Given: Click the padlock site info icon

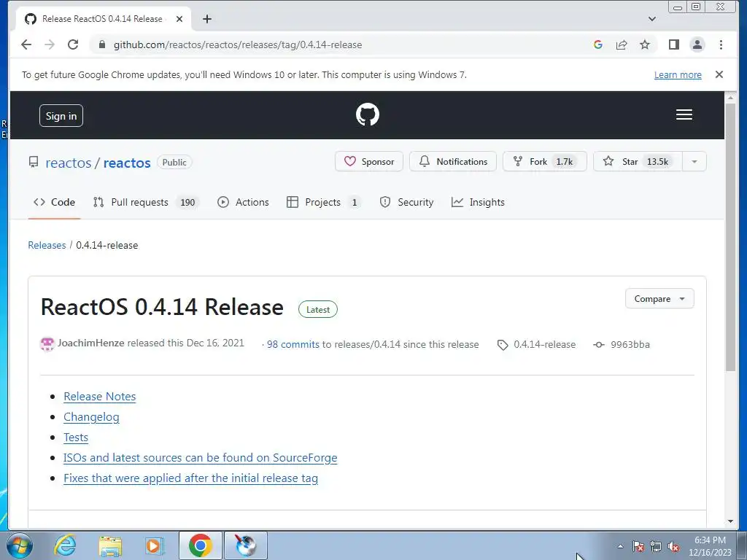Looking at the screenshot, I should pyautogui.click(x=101, y=44).
